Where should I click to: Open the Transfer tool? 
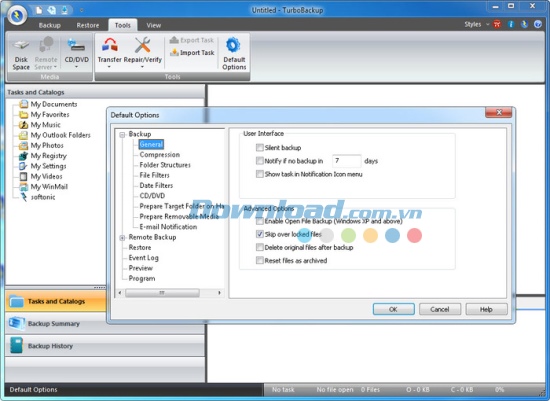(109, 53)
